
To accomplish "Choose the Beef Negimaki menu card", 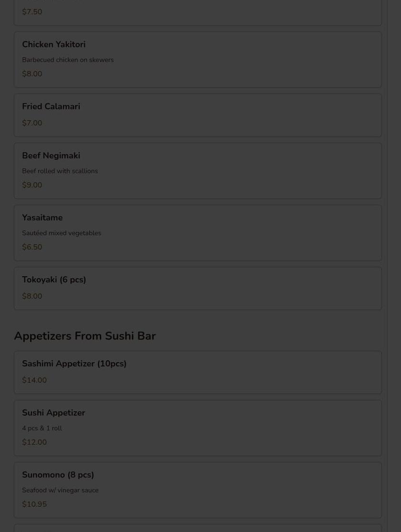I will tap(198, 171).
